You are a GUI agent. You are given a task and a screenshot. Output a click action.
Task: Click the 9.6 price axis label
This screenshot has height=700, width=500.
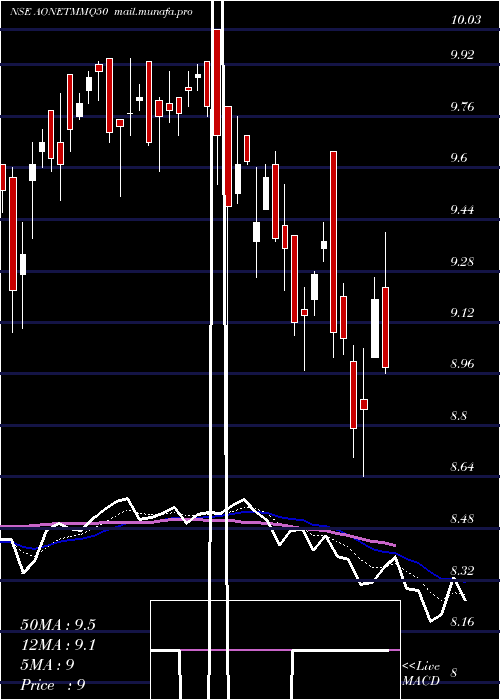click(459, 158)
